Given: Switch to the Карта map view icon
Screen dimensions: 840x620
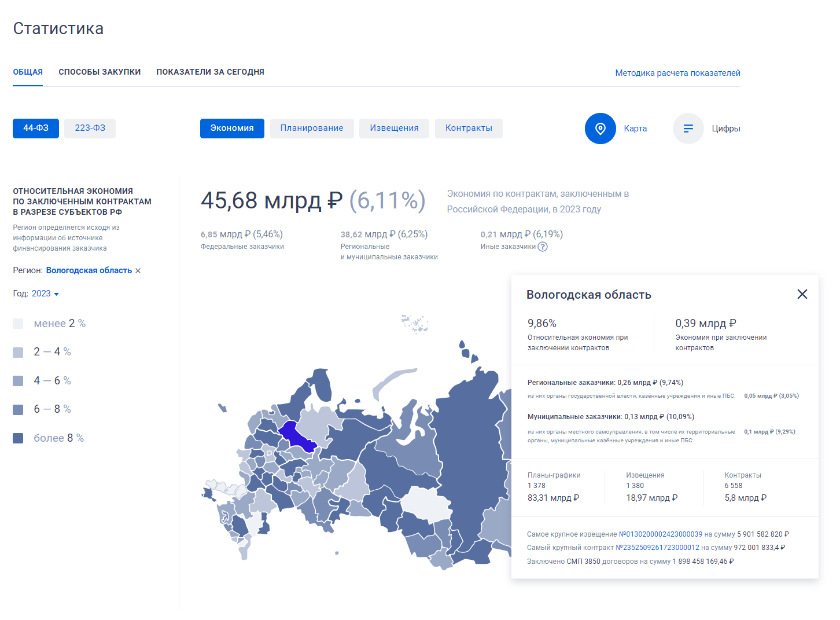Looking at the screenshot, I should (x=600, y=129).
